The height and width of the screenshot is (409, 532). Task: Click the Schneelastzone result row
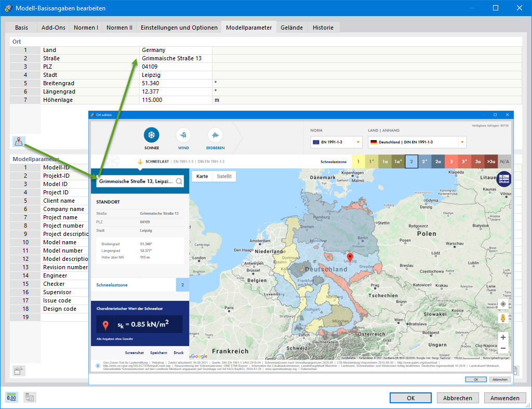pyautogui.click(x=140, y=285)
